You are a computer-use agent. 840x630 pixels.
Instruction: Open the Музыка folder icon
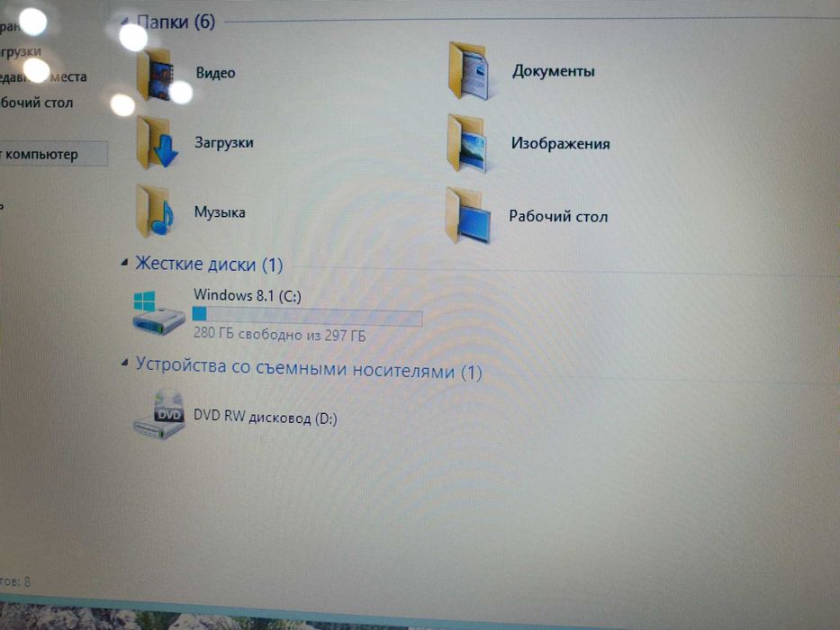(156, 211)
